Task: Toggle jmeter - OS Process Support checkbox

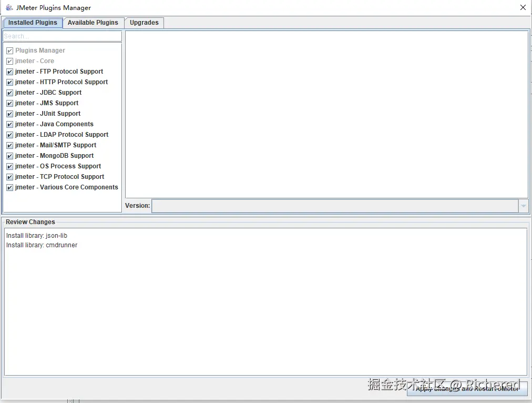Action: 10,167
